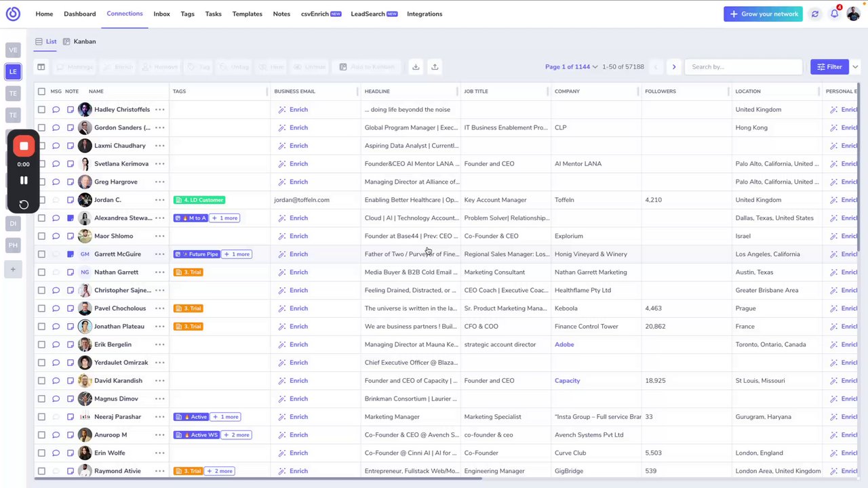The image size is (868, 488).
Task: Open message icon for Maor Shlomo
Action: [x=56, y=236]
